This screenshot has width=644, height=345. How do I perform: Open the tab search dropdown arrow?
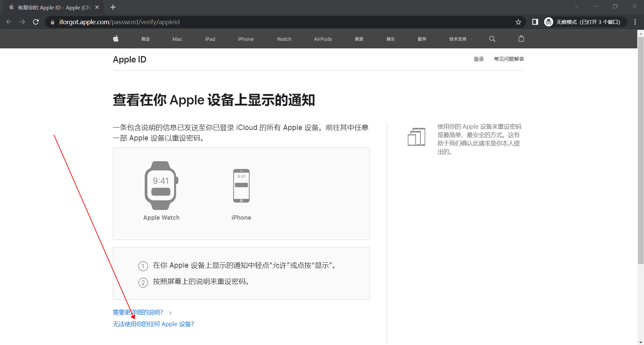point(577,6)
